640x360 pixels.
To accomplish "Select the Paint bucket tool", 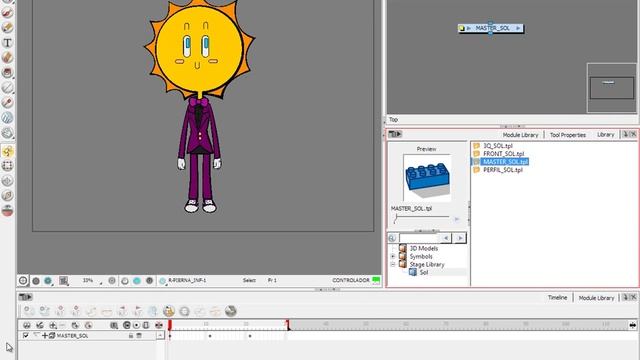I will (7, 73).
